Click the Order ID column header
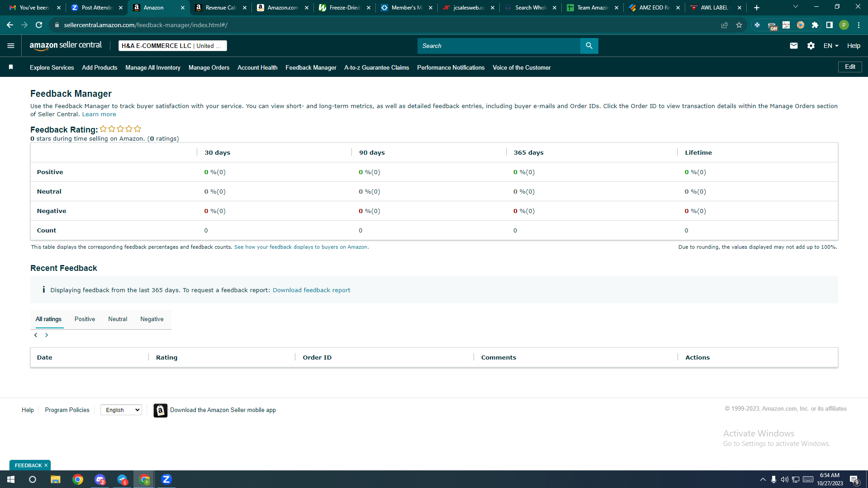This screenshot has height=488, width=868. 317,358
